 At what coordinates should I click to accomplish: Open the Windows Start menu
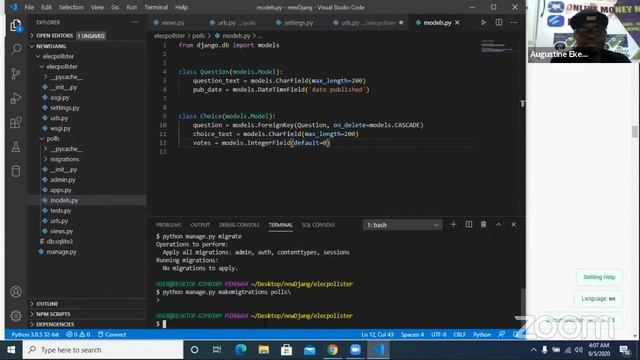pos(11,350)
